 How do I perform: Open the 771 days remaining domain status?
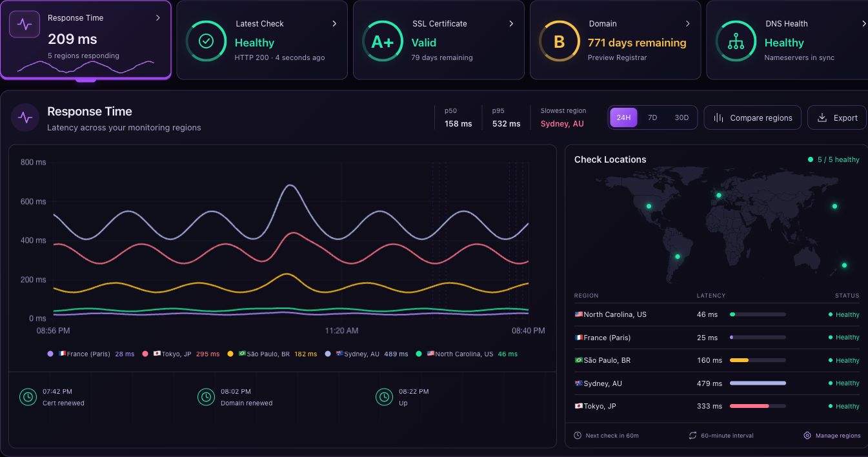(637, 43)
